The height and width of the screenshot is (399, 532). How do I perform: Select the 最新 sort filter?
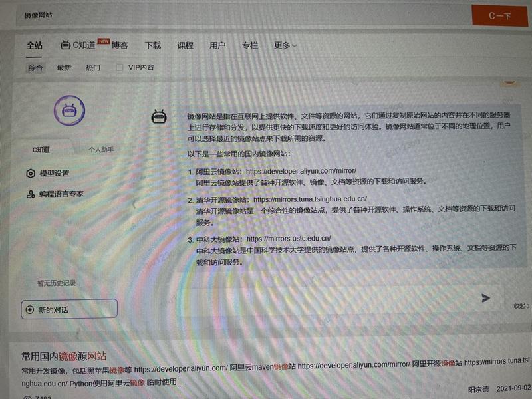click(64, 68)
